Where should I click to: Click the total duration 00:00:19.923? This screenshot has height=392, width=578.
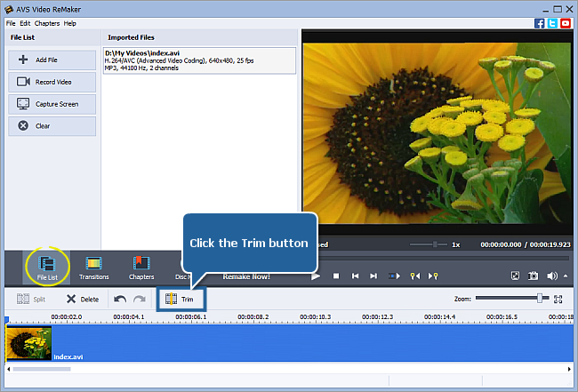550,244
